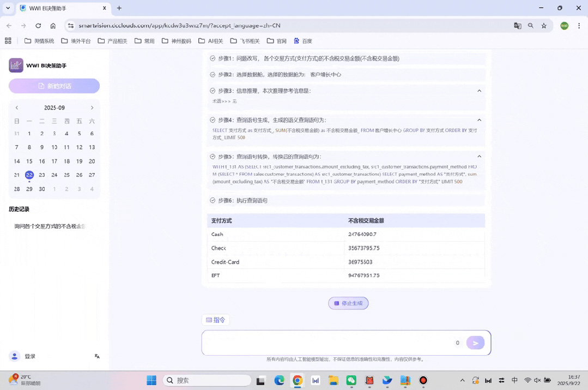Go to next month in calendar
Screen dimensions: 588x390
pyautogui.click(x=92, y=108)
